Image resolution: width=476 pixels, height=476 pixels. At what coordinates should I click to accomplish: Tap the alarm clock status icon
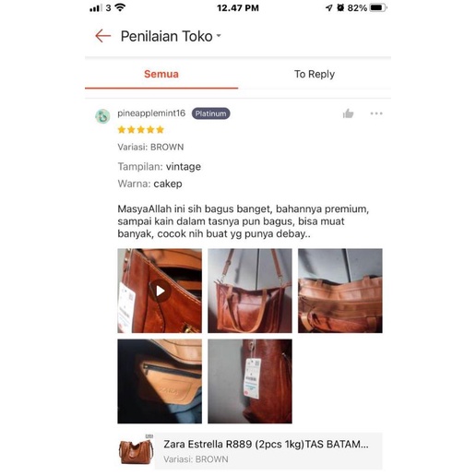340,7
